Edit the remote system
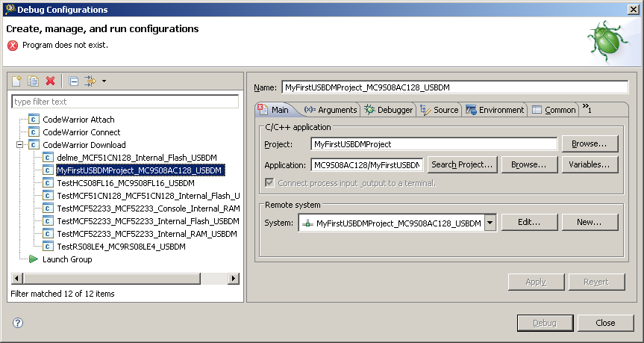The height and width of the screenshot is (343, 644). tap(529, 222)
